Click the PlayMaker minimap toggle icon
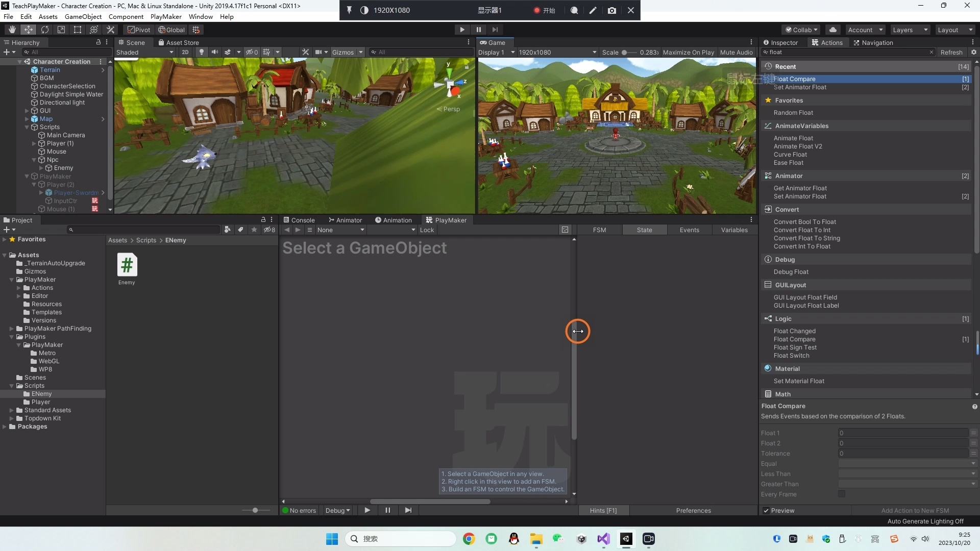The image size is (980, 551). point(565,230)
